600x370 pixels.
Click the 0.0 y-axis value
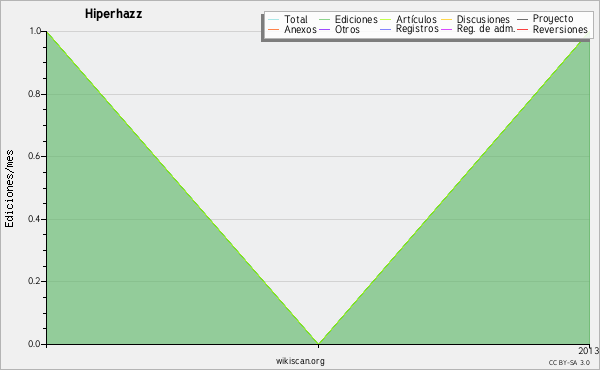click(x=35, y=344)
